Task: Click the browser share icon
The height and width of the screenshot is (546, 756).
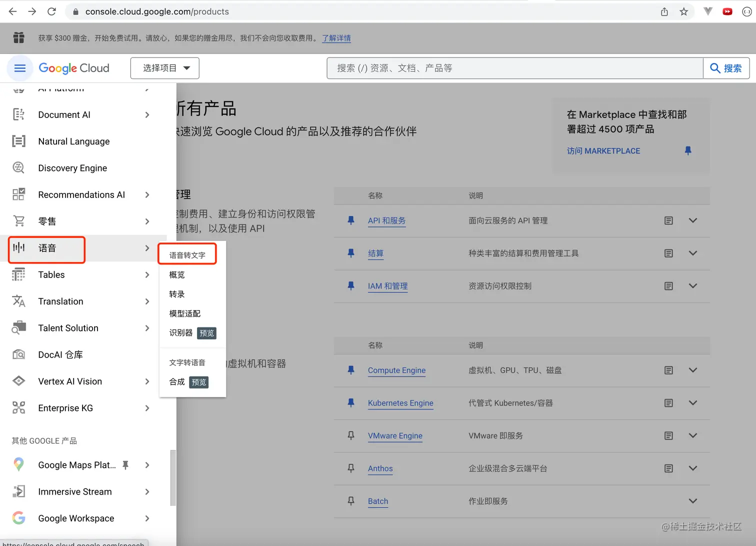Action: [664, 11]
